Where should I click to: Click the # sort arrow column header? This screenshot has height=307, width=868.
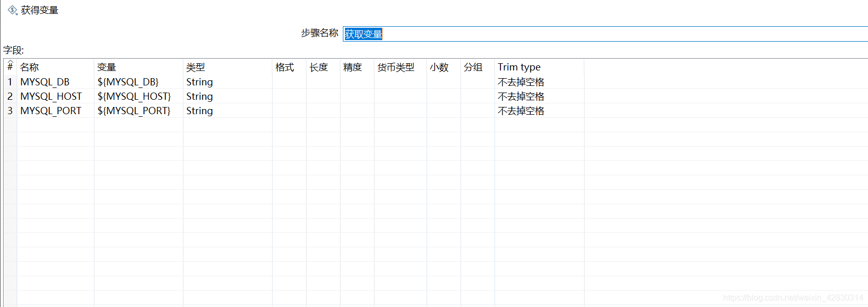click(x=10, y=67)
